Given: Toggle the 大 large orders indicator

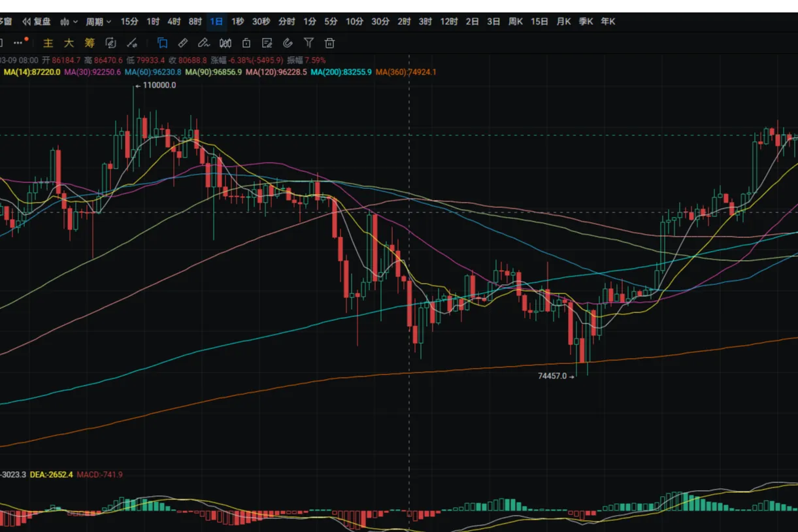Looking at the screenshot, I should point(69,43).
